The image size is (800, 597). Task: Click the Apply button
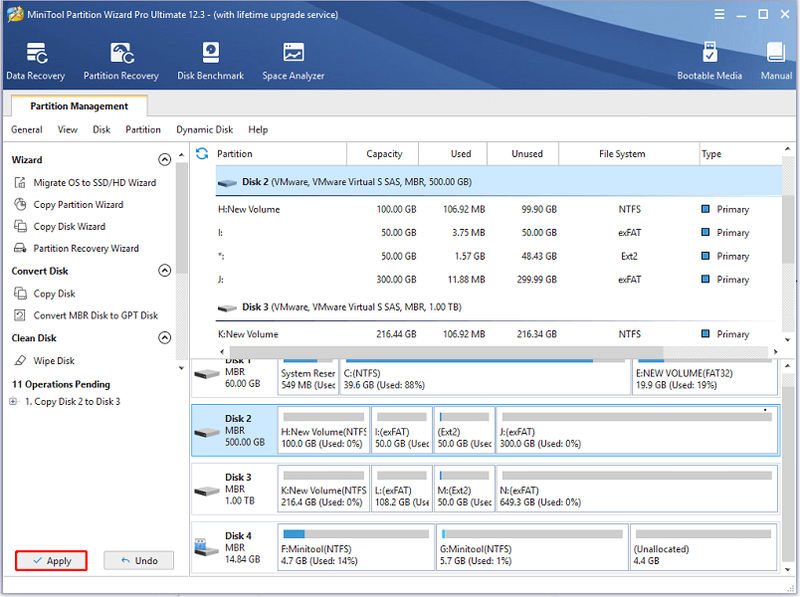click(x=51, y=561)
